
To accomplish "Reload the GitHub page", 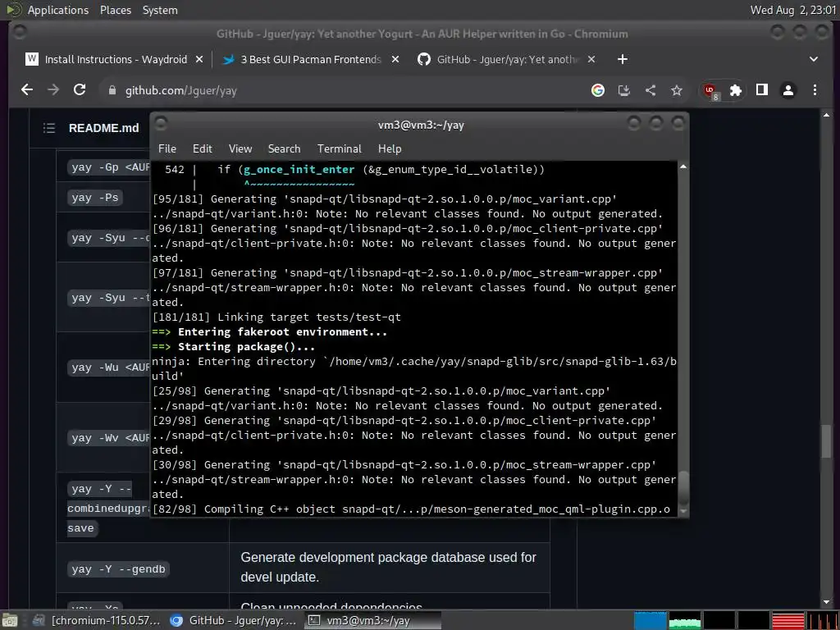I will pos(80,90).
